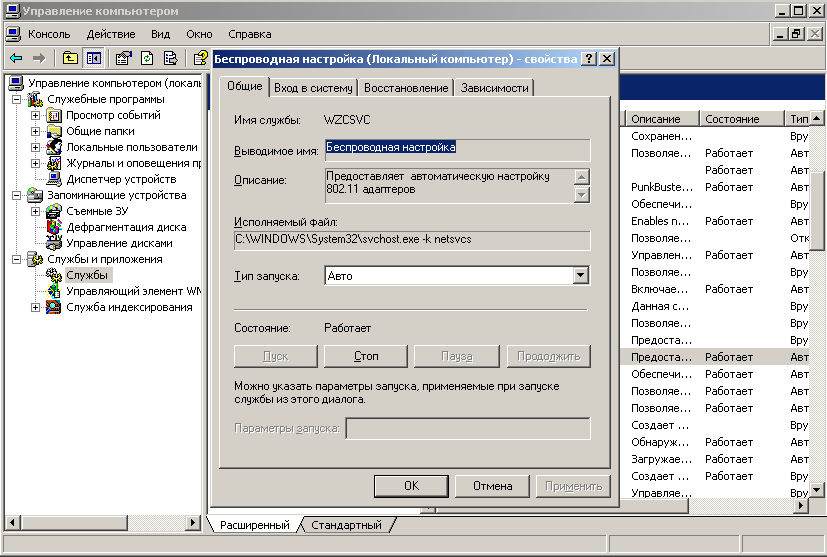Open the Тип запуска dropdown

coord(581,276)
